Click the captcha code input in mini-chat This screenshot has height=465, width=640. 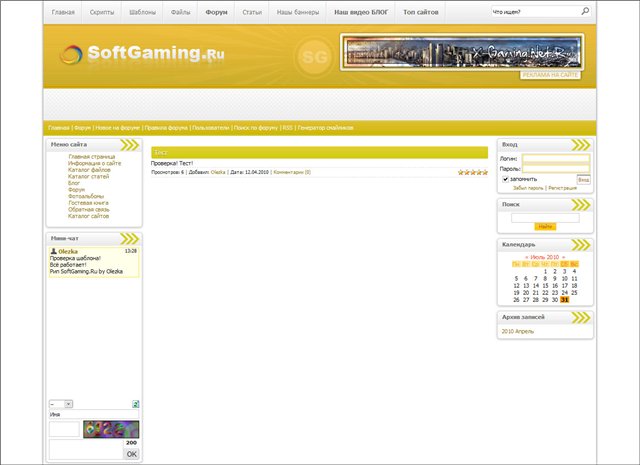tap(64, 429)
